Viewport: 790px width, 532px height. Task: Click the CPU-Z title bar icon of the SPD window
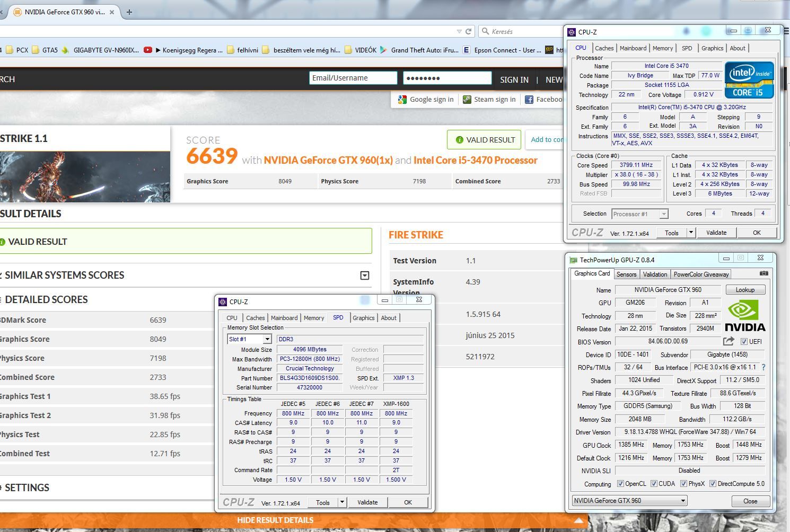[x=223, y=302]
